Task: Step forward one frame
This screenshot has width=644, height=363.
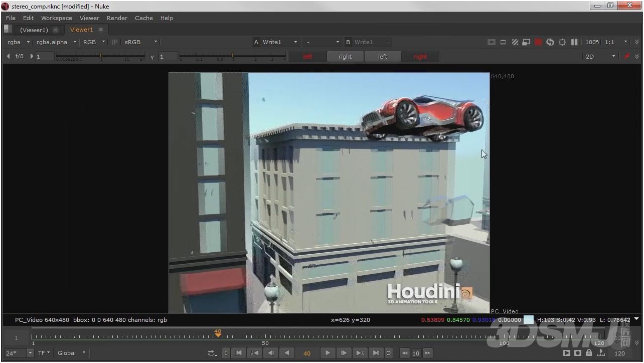Action: [344, 353]
